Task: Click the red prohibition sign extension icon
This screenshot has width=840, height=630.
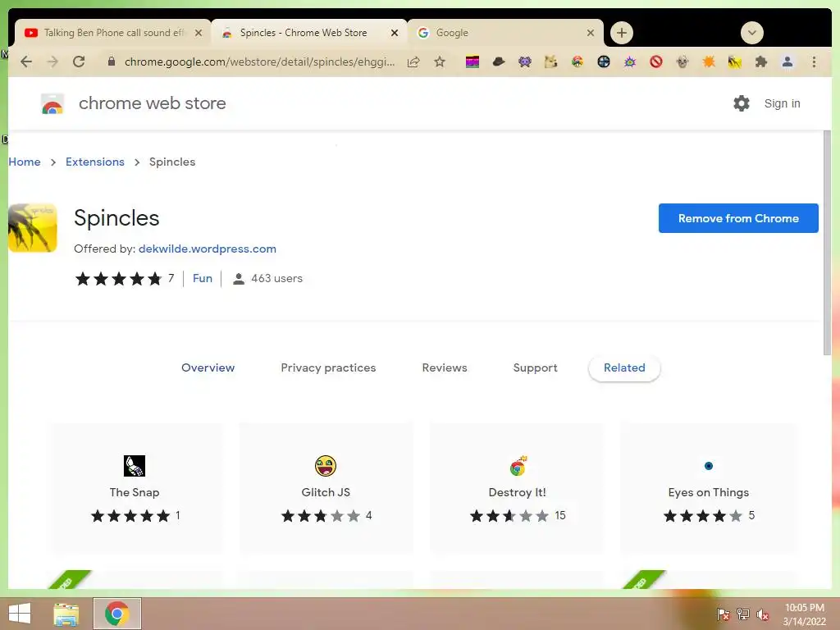Action: point(656,62)
